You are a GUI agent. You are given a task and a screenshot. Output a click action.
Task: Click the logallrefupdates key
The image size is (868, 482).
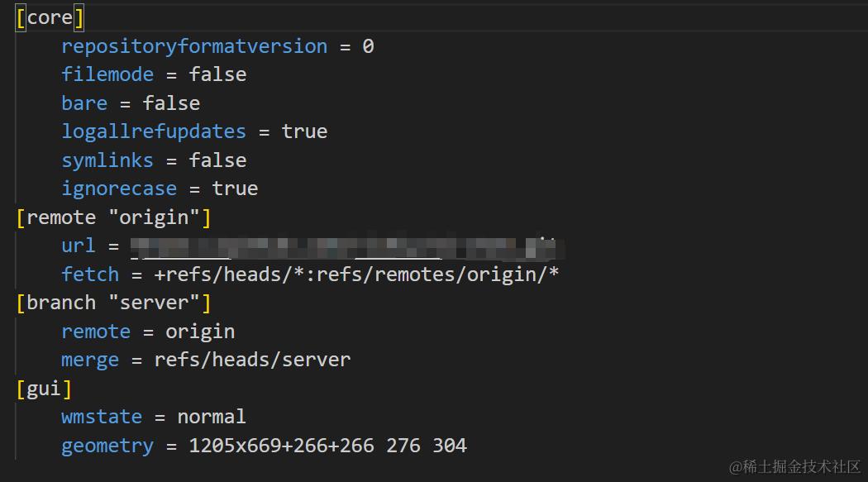pyautogui.click(x=153, y=131)
